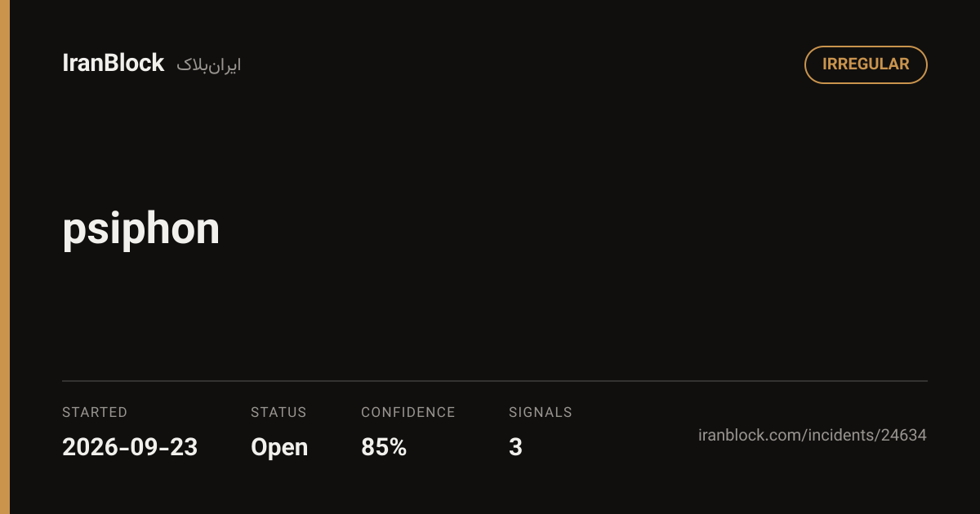This screenshot has width=980, height=514.
Task: Click the year 2026 in the start date
Action: [86, 447]
